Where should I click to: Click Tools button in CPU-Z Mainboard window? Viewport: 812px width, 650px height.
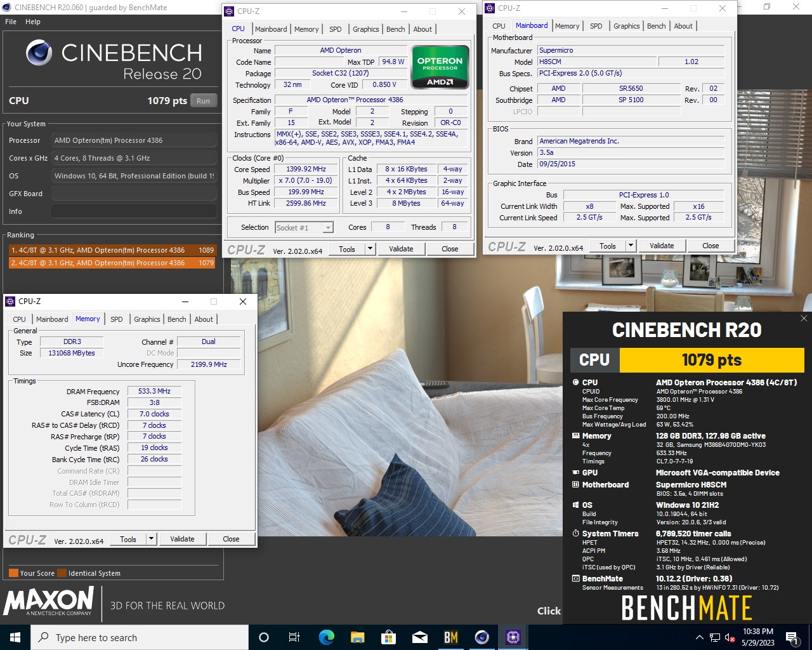click(608, 246)
